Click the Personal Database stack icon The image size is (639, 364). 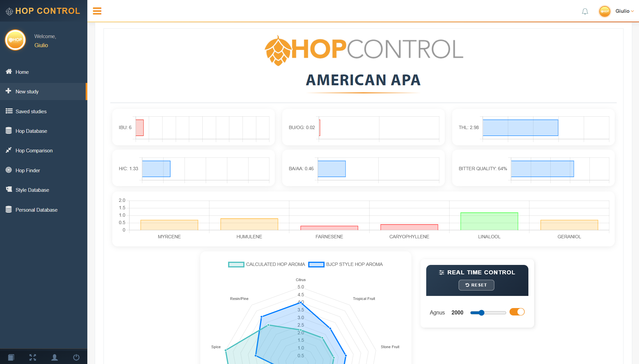[9, 209]
